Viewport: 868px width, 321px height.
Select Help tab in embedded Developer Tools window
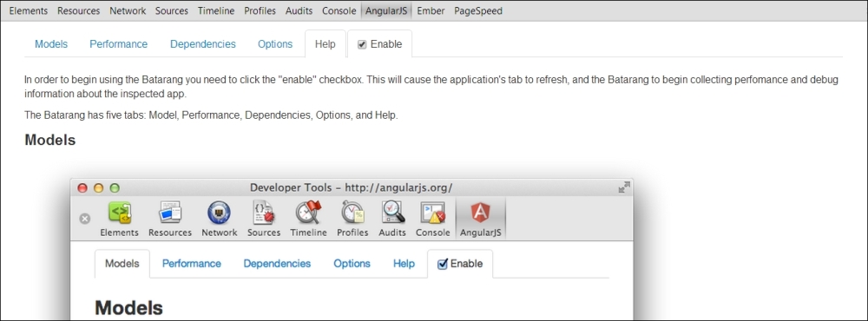click(404, 264)
